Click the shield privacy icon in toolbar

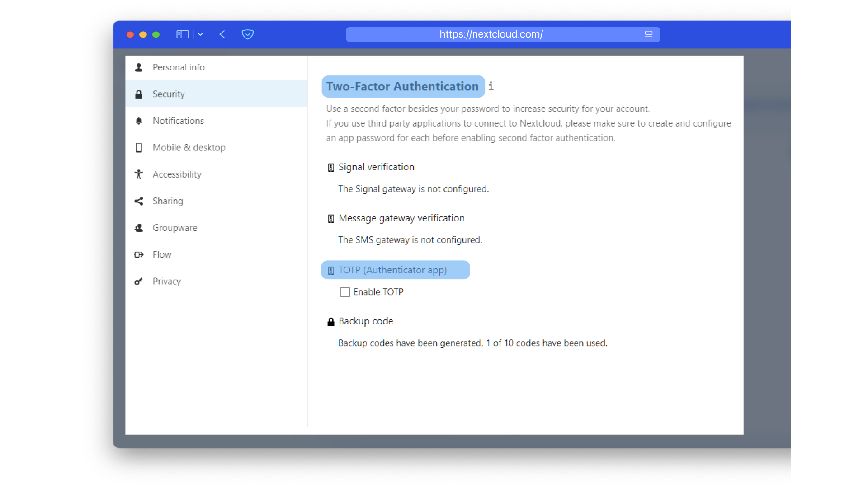coord(248,34)
